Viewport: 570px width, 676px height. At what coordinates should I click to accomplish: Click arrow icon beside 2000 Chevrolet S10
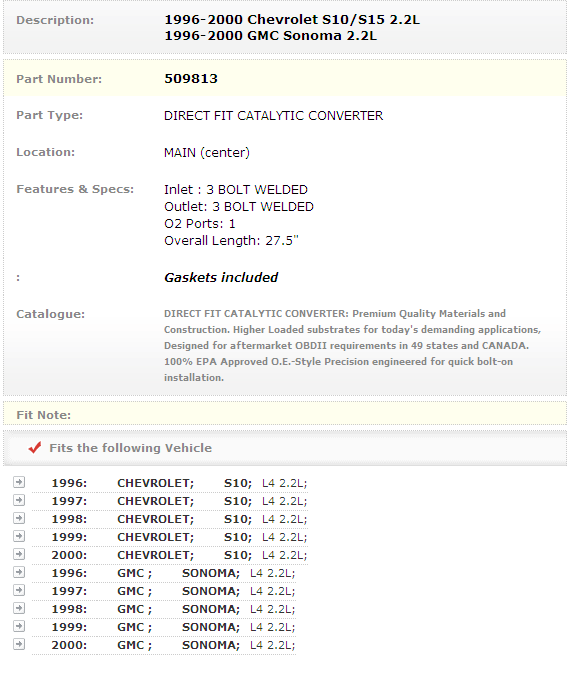click(19, 554)
